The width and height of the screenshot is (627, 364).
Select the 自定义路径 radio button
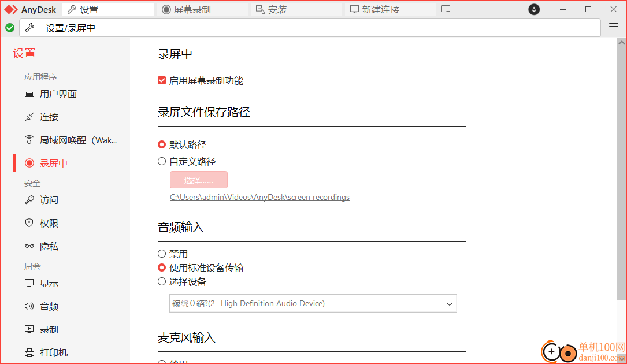click(162, 161)
